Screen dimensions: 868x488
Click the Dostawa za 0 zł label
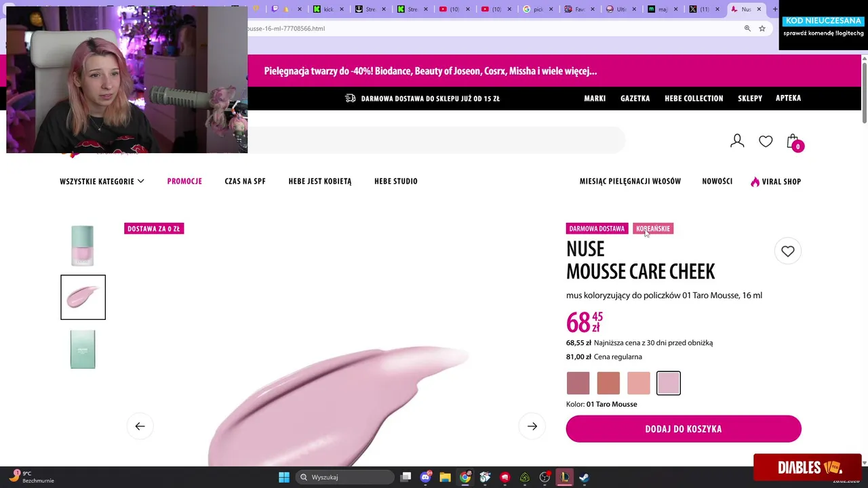click(x=154, y=228)
